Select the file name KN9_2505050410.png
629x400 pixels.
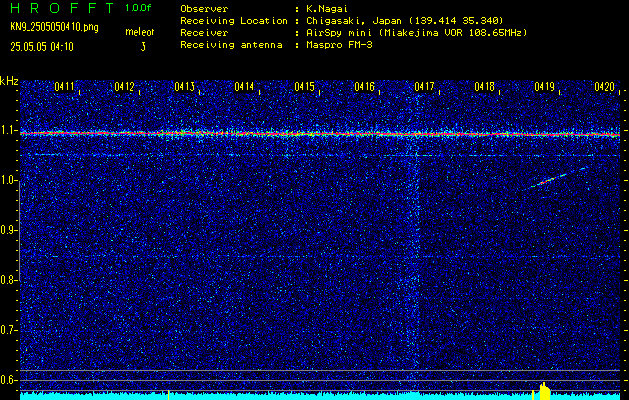54,27
